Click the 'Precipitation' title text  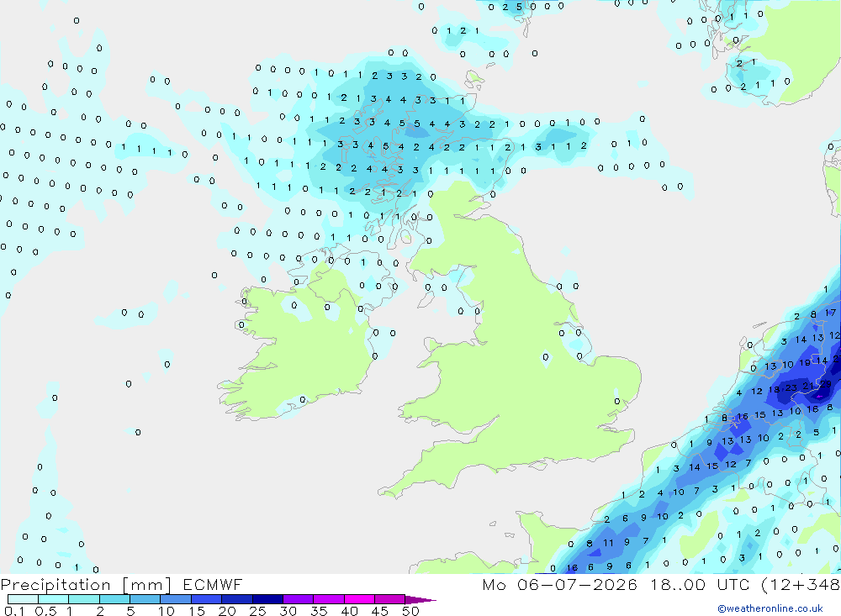[x=56, y=585]
